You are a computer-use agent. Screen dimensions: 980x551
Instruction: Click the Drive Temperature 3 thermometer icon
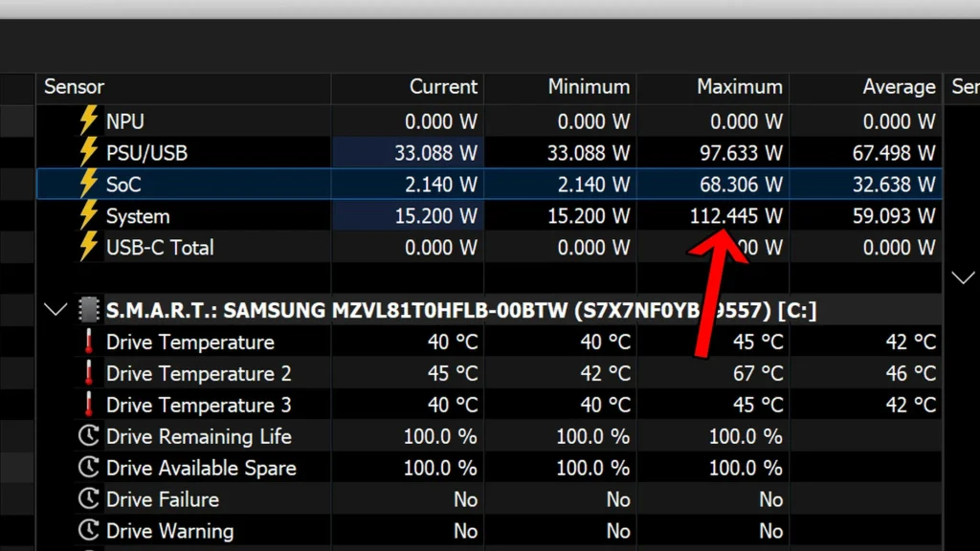coord(89,405)
